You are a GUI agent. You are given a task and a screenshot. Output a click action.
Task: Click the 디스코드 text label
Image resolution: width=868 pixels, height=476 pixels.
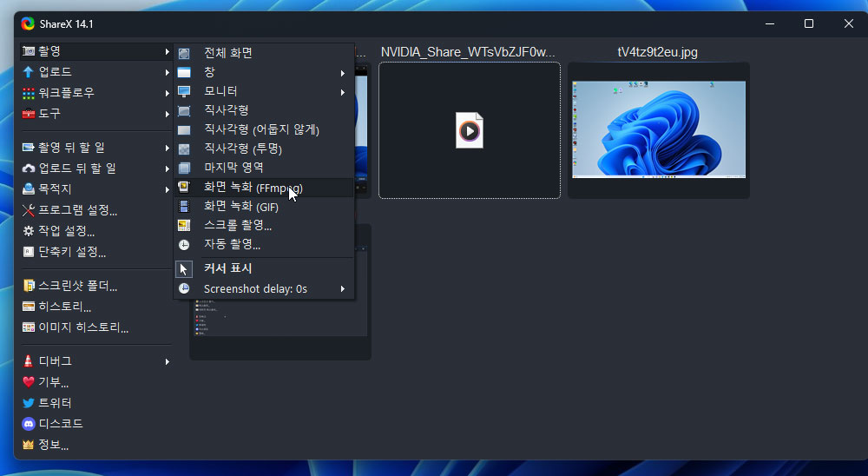pyautogui.click(x=61, y=424)
